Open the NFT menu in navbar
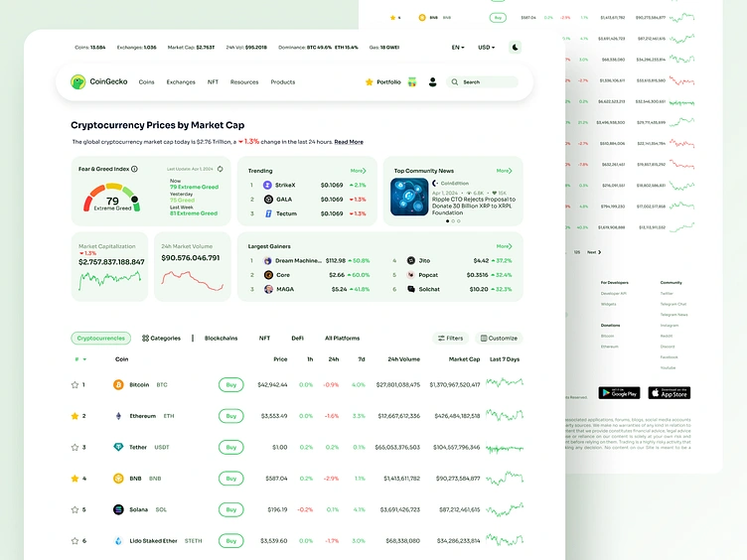 [213, 81]
